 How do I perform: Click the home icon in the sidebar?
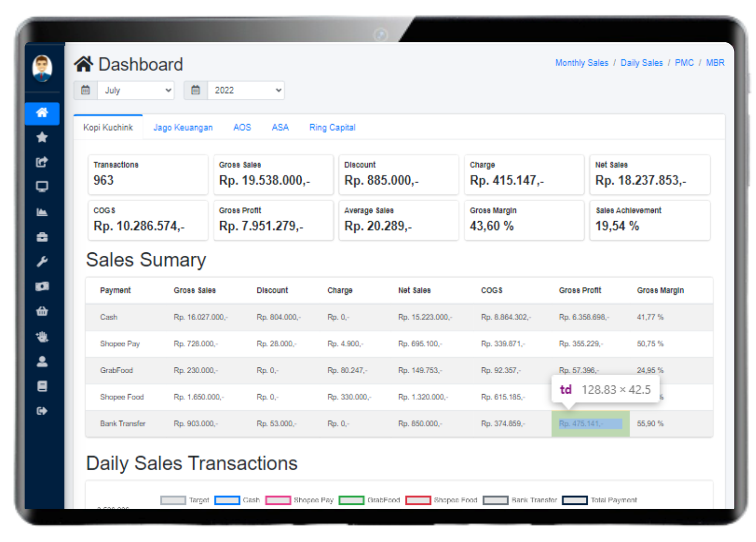click(x=42, y=113)
